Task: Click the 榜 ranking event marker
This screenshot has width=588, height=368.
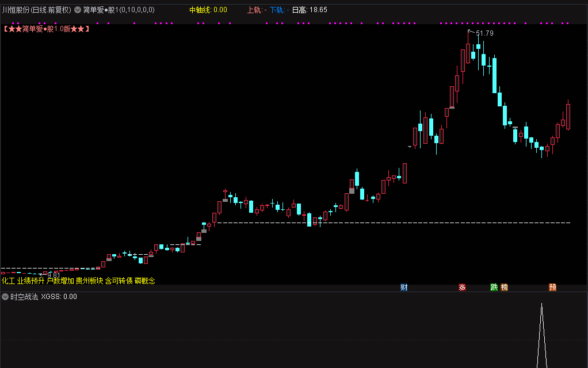Action: (x=505, y=287)
